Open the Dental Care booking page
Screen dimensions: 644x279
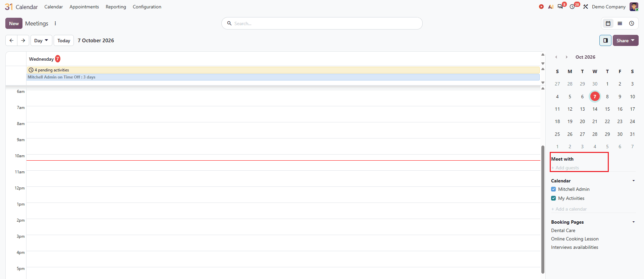(563, 230)
